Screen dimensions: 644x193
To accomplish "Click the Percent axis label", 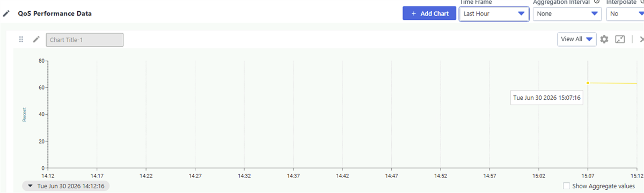I will pos(25,114).
